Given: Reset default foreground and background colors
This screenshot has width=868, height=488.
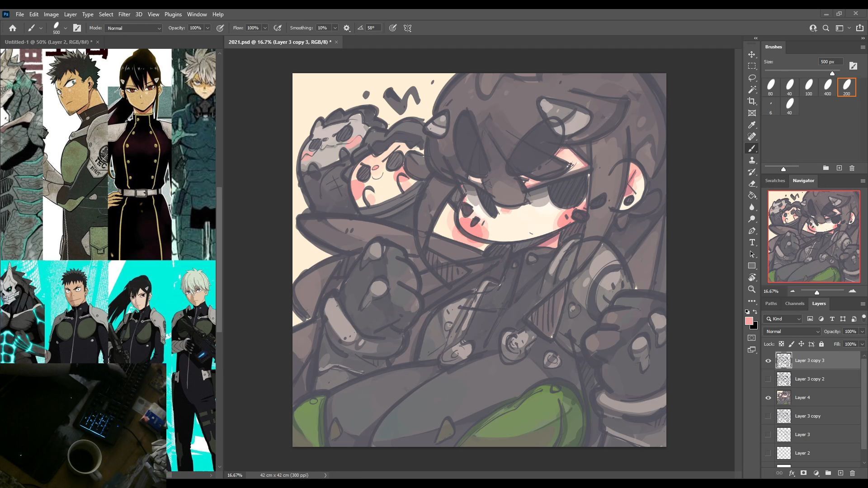Looking at the screenshot, I should pyautogui.click(x=747, y=312).
